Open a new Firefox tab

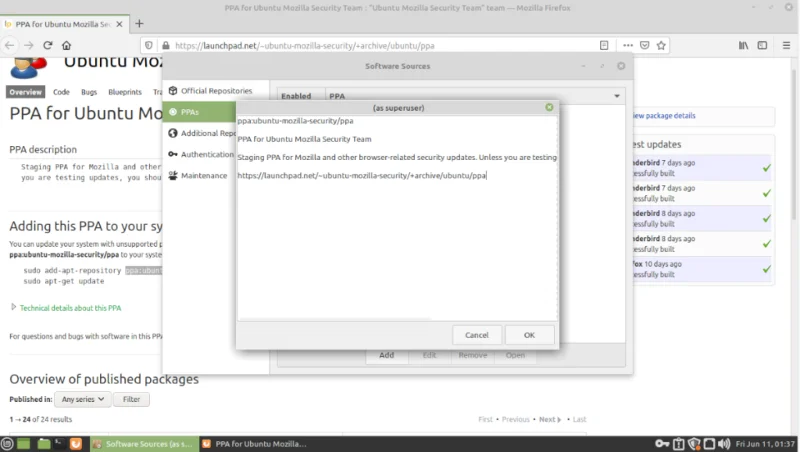pos(139,23)
